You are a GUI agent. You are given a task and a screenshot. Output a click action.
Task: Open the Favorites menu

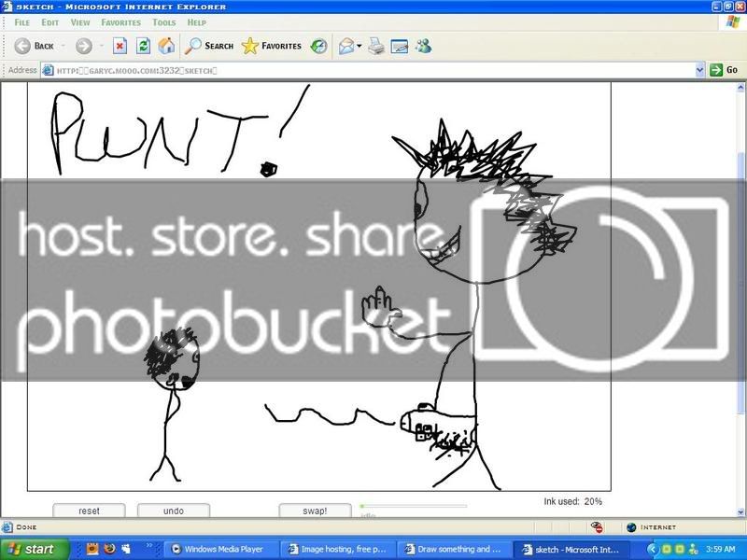[x=121, y=22]
